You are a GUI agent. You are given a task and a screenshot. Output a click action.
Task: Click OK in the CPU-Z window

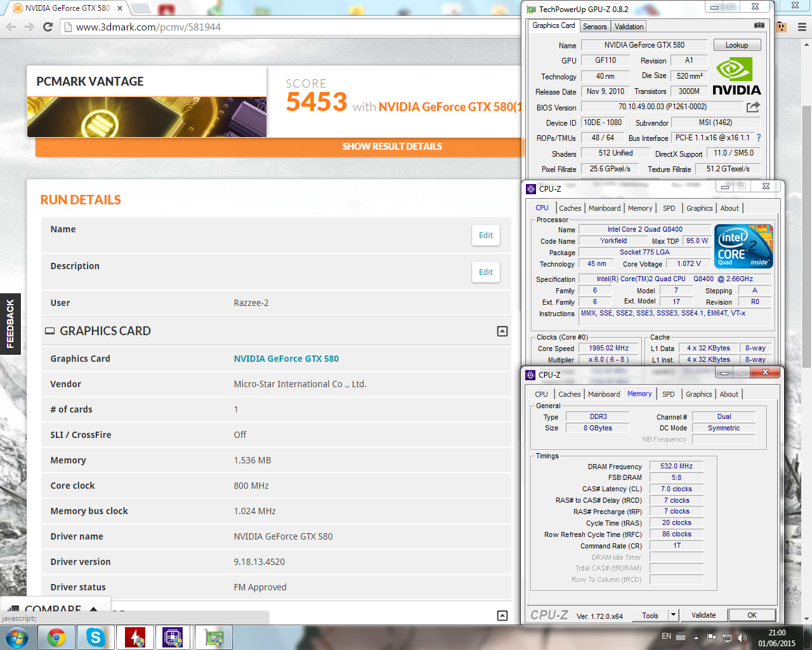[752, 615]
